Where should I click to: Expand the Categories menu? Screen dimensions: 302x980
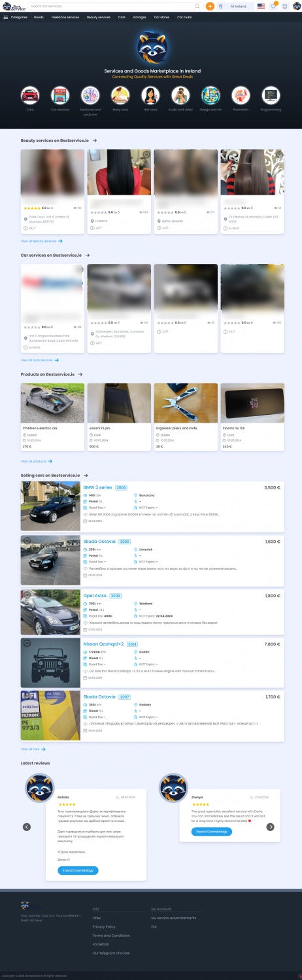coord(16,17)
